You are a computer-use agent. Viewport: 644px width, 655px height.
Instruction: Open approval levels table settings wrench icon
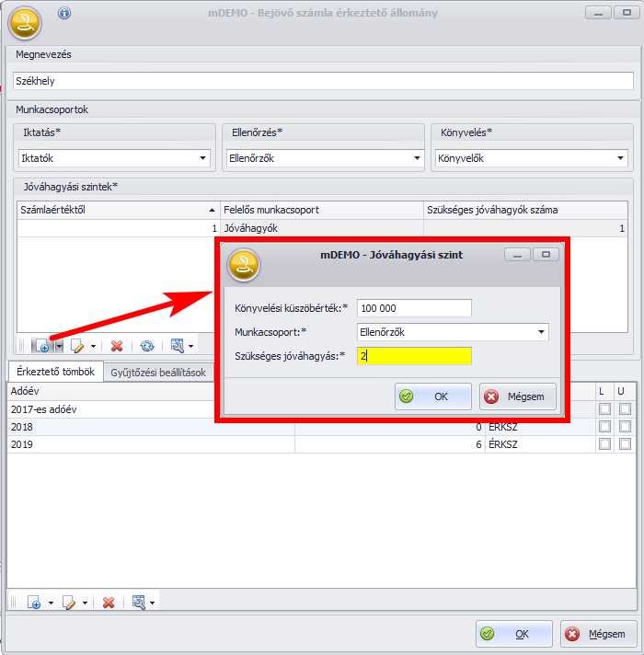(178, 346)
